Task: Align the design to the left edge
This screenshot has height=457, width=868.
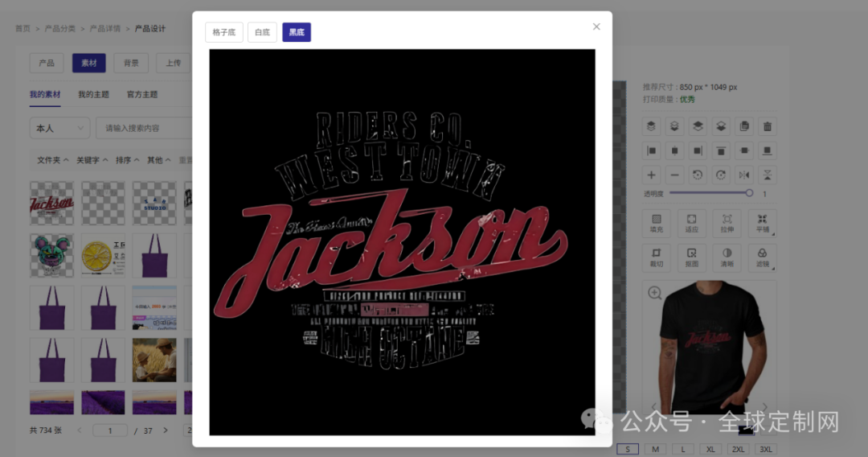Action: click(x=651, y=150)
